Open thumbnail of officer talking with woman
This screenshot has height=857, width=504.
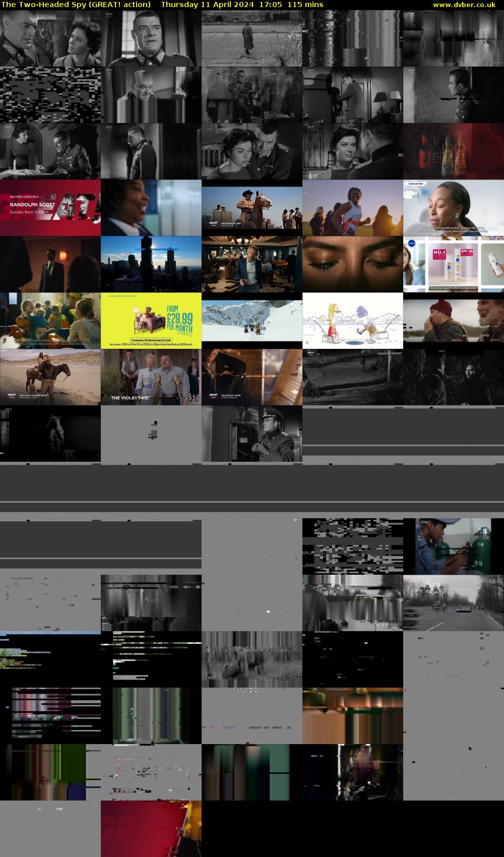(x=50, y=38)
